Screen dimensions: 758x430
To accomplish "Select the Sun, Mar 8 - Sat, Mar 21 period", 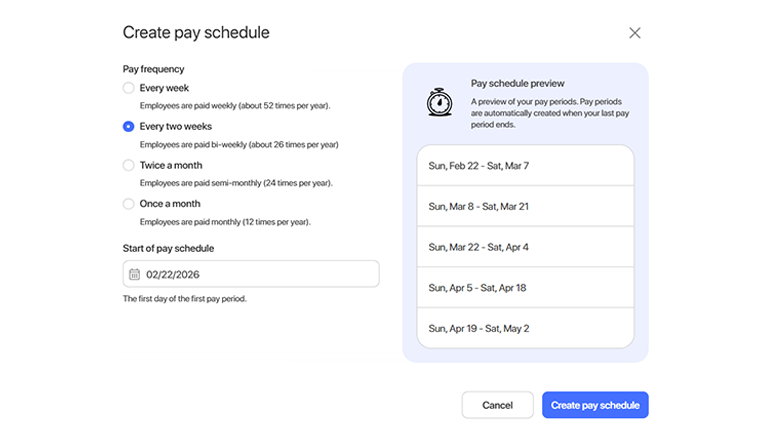I will pyautogui.click(x=525, y=206).
